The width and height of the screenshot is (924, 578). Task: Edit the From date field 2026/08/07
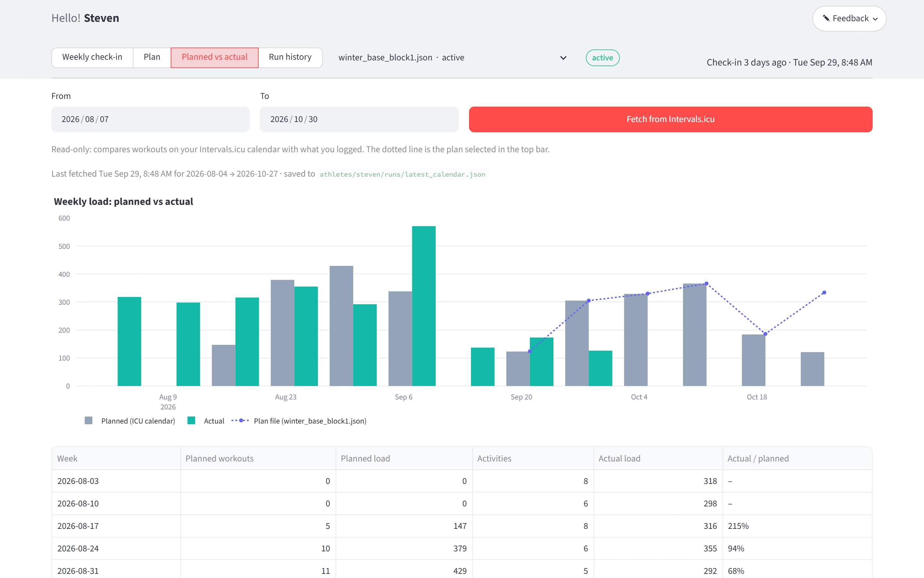coord(150,119)
